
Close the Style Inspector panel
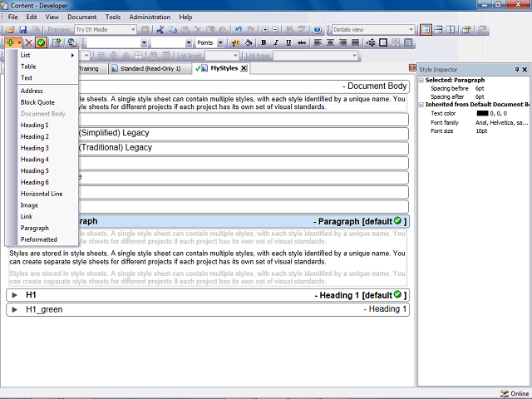[x=525, y=70]
